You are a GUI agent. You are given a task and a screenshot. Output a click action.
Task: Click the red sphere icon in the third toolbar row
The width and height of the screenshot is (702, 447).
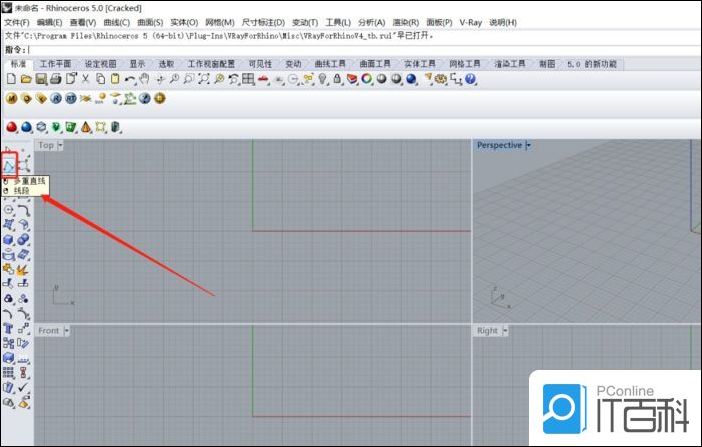coord(12,128)
